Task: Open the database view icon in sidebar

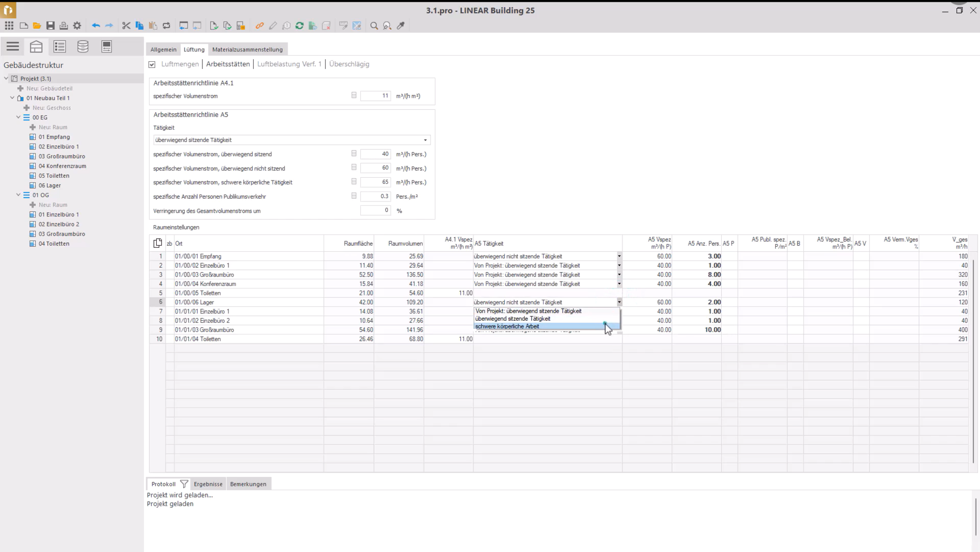Action: coord(83,47)
